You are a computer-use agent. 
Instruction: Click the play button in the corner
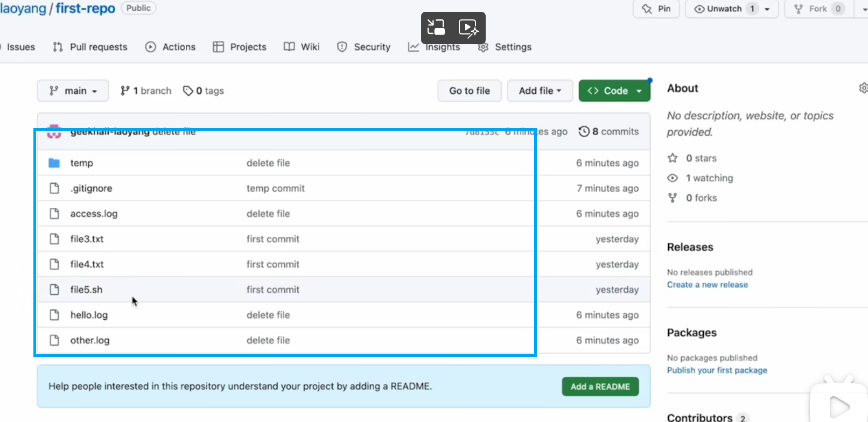click(x=839, y=406)
